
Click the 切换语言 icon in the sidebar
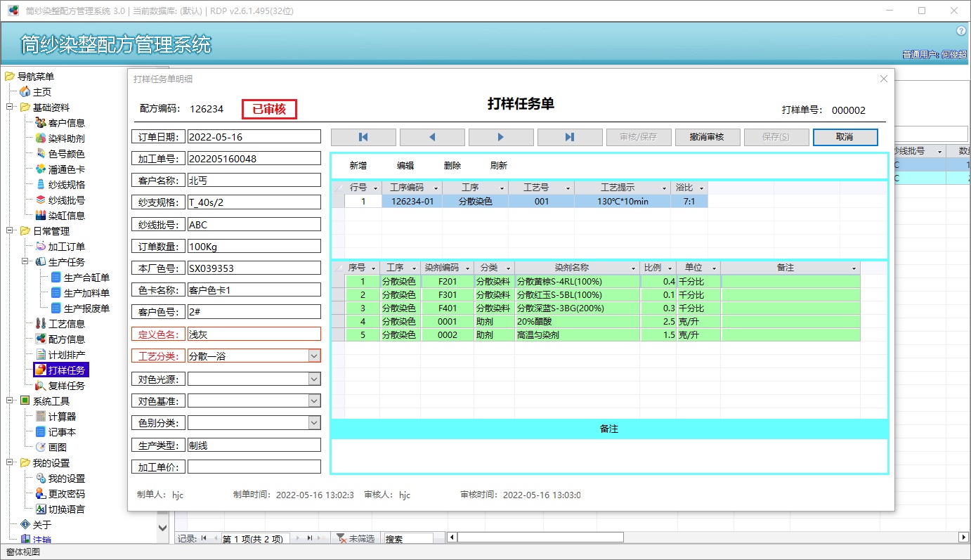41,509
